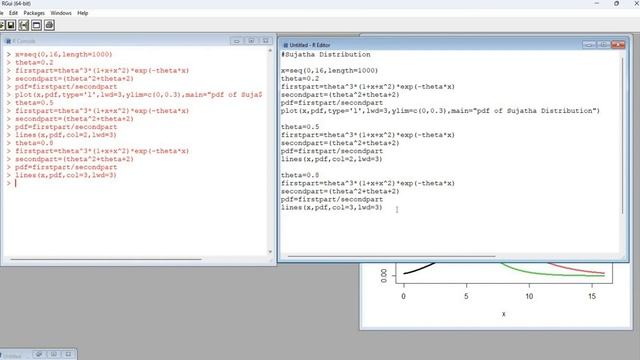Click the Return focus to Console icon

36,25
